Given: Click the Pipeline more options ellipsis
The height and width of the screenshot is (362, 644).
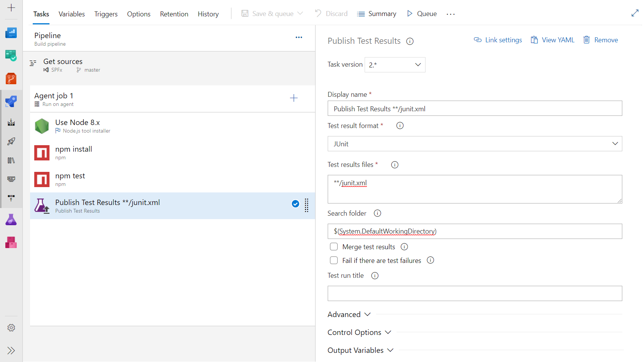Looking at the screenshot, I should [x=299, y=37].
